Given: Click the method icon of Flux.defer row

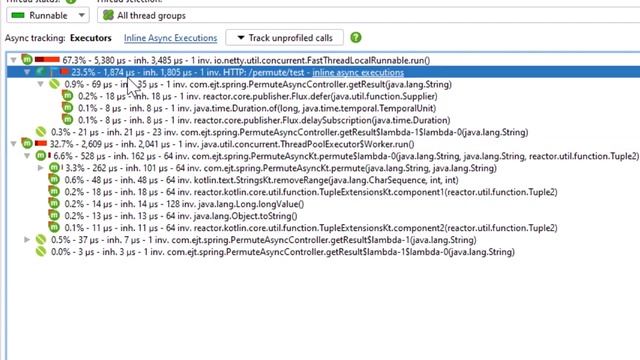Looking at the screenshot, I should [68, 96].
